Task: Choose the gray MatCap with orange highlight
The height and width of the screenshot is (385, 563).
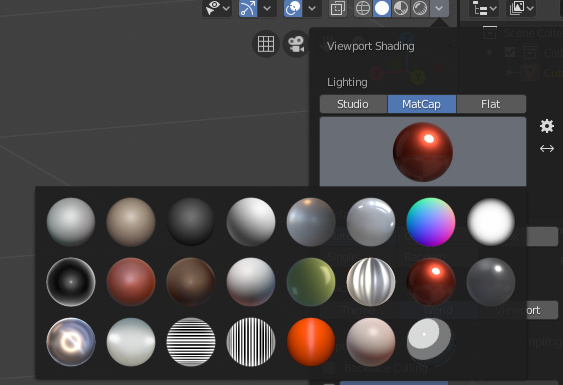Action: click(x=311, y=222)
